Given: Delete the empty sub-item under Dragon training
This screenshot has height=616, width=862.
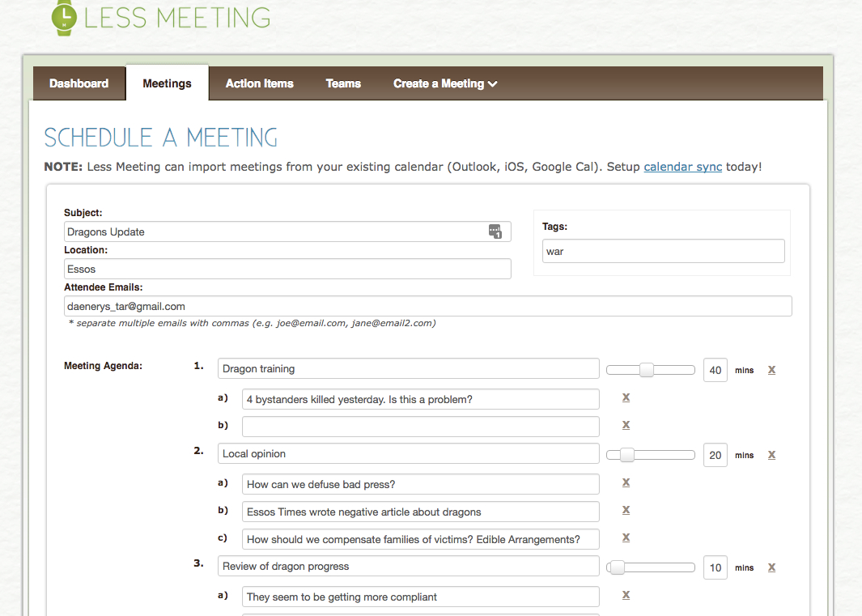Looking at the screenshot, I should pyautogui.click(x=626, y=426).
